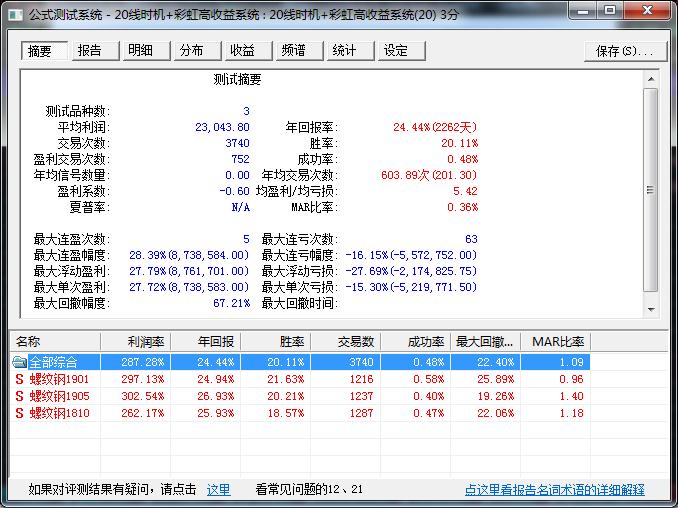Sort by the 成功率 column header
The image size is (678, 508).
(x=416, y=342)
